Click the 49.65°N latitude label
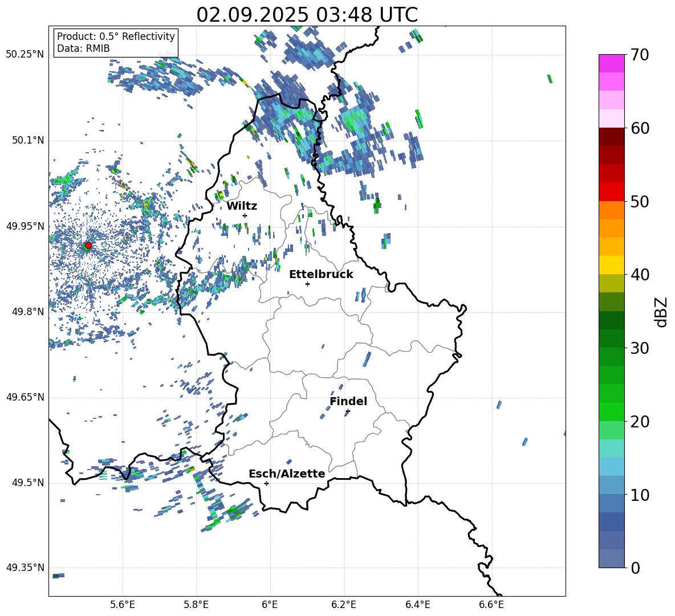Screen dimensions: 675x616 (25, 397)
